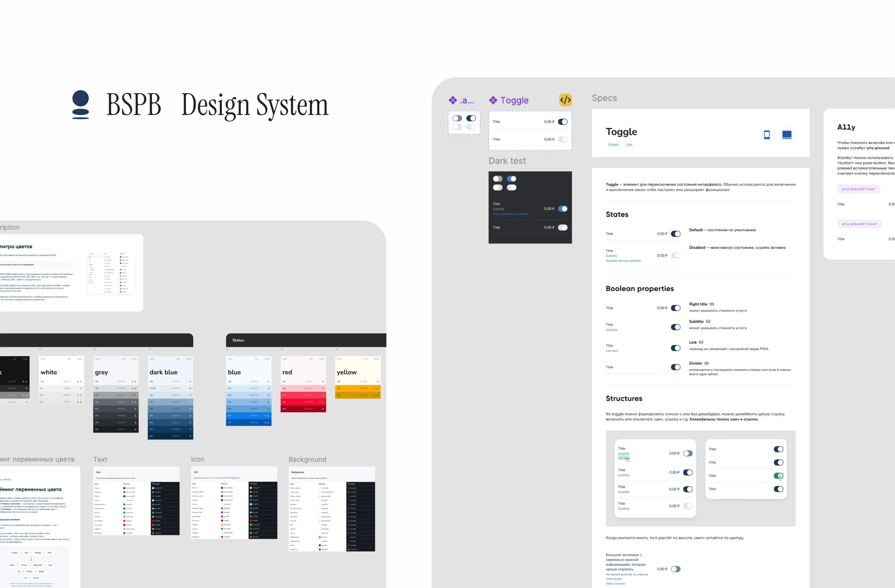Click the green hovered toggle in Structures card

coord(779,476)
